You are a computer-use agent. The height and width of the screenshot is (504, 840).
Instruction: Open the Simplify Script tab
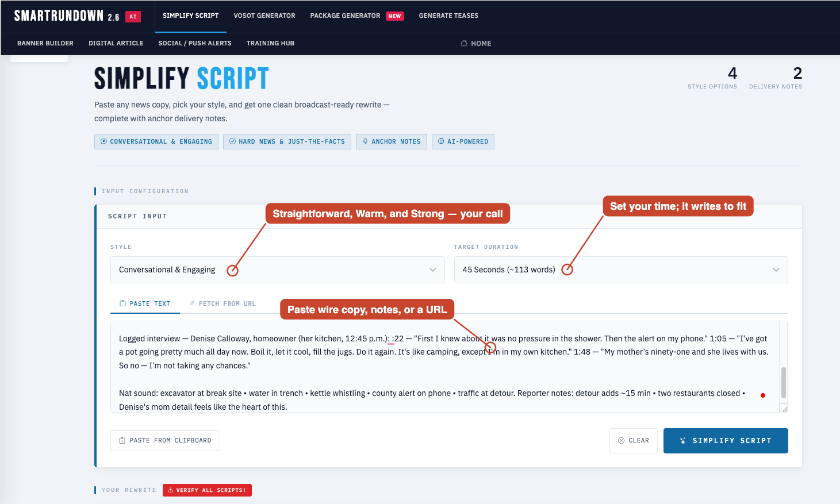191,16
